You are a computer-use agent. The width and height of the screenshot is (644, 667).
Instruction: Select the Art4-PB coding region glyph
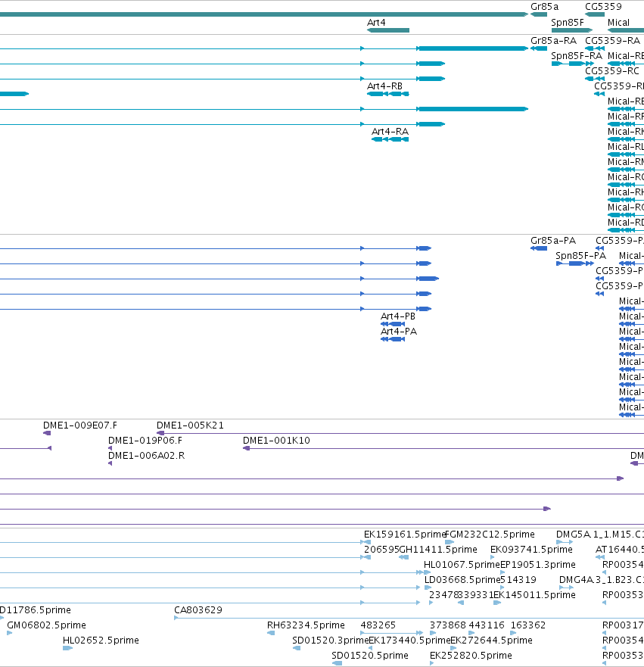[x=392, y=324]
